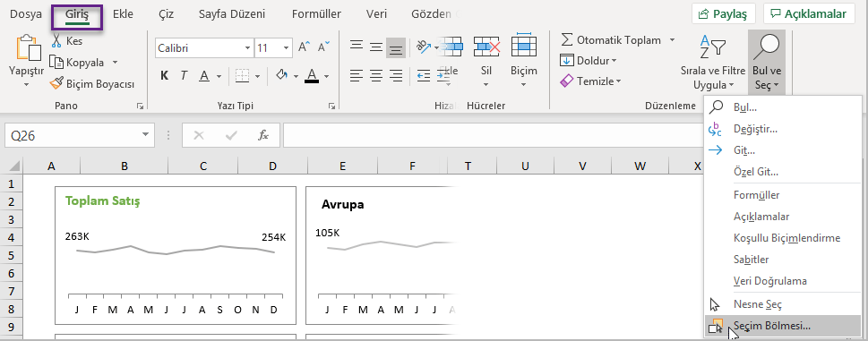Open Seçim Bölmesi... from the menu

click(x=783, y=326)
